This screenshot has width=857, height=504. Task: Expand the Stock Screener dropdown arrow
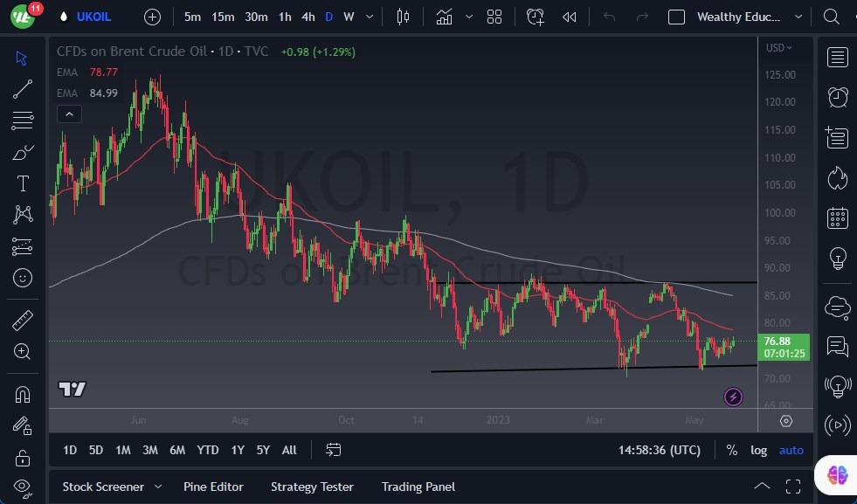(x=158, y=487)
